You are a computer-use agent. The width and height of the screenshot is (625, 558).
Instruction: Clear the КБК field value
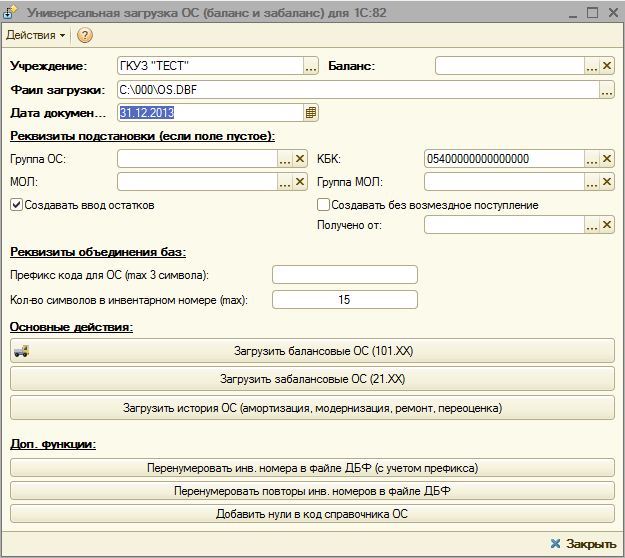[x=607, y=158]
